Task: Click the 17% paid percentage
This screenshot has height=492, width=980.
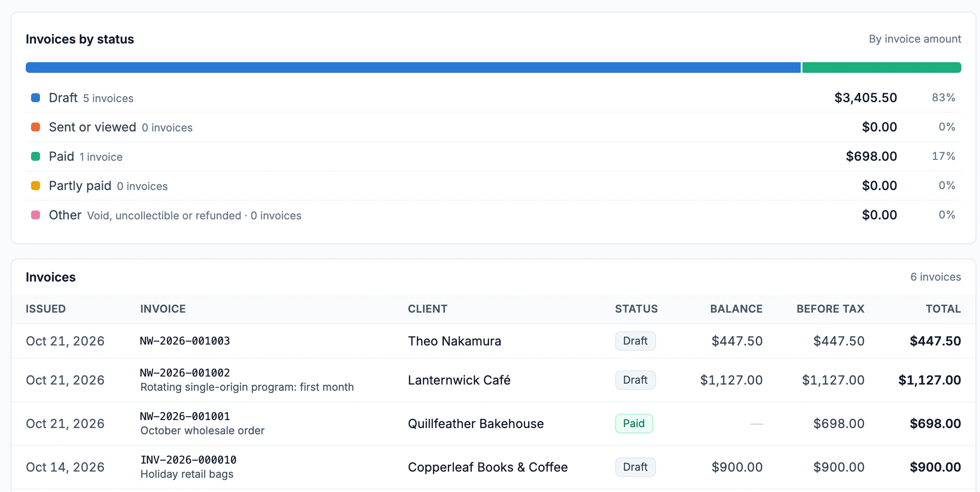Action: [944, 156]
